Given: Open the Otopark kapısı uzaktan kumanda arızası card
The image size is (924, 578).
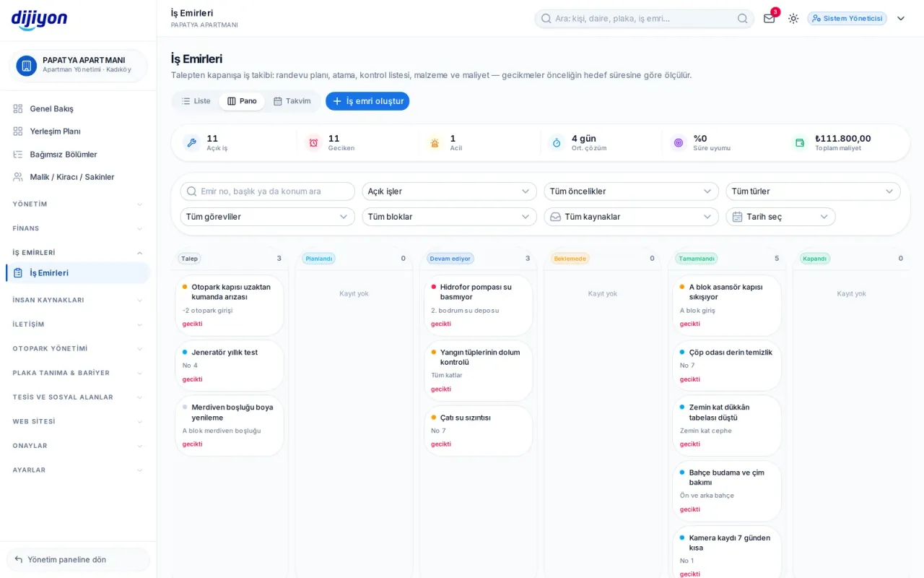Looking at the screenshot, I should [x=230, y=306].
